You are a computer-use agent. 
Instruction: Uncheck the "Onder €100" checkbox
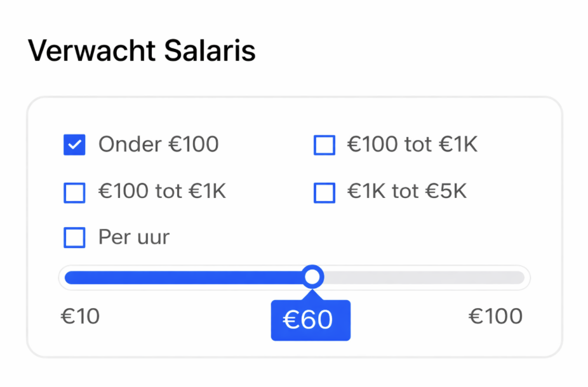75,145
